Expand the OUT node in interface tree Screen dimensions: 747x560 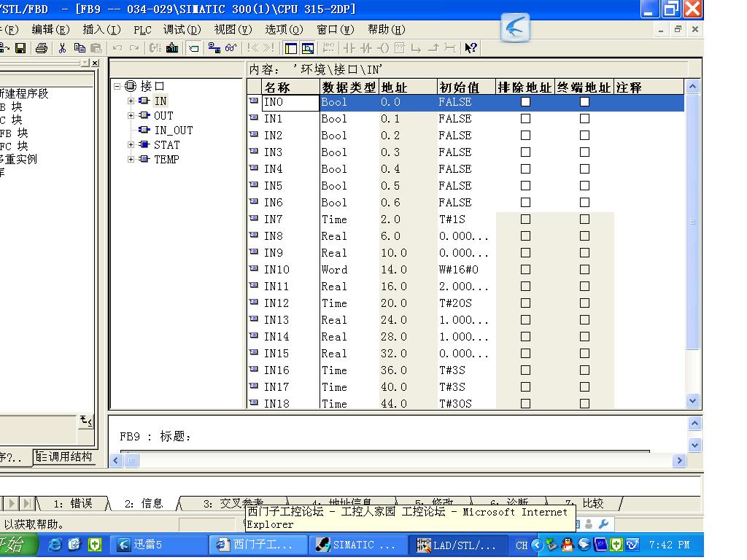(x=131, y=116)
